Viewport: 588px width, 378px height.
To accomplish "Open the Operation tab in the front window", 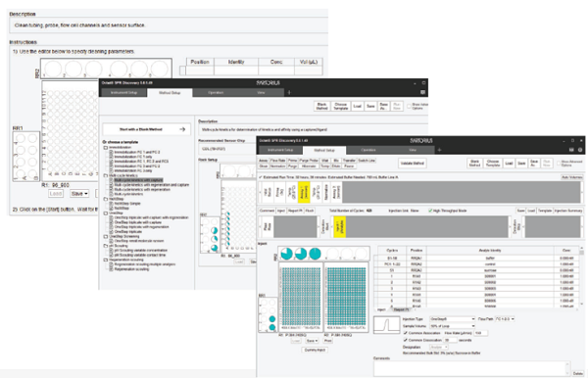I will point(368,150).
